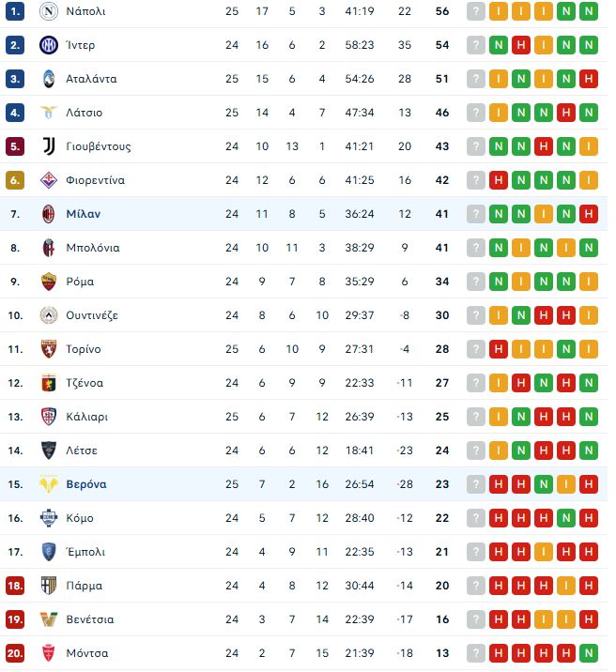
Task: Click the grey question badge in Βενέτσια row
Action: click(x=476, y=619)
